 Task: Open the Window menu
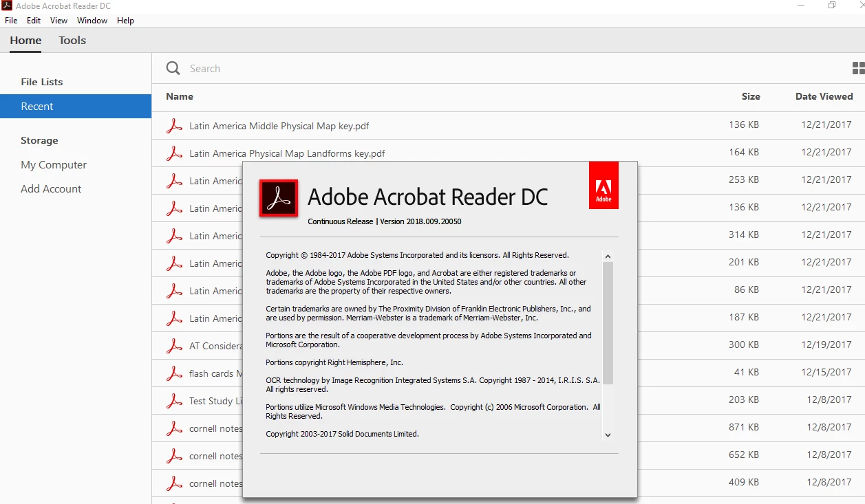click(x=92, y=21)
